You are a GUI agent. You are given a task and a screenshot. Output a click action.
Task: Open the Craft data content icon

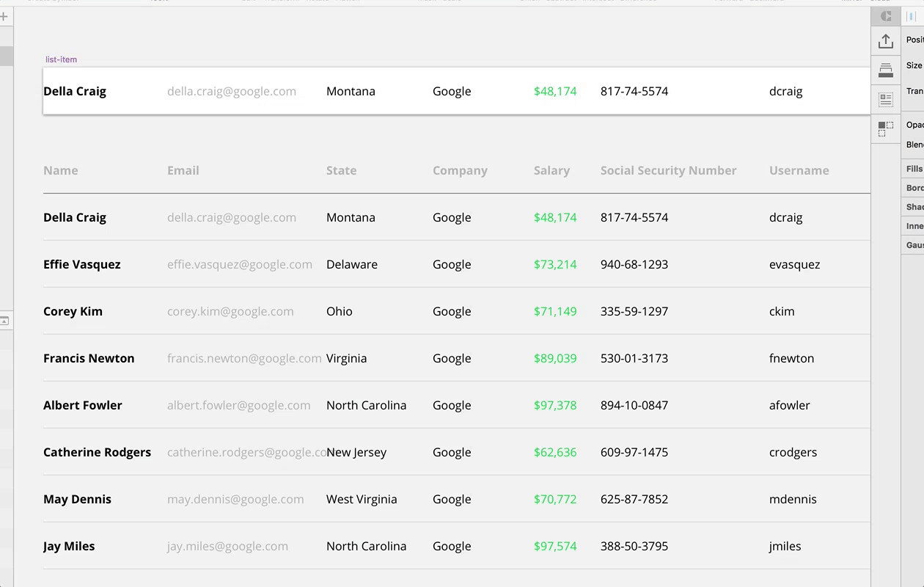(886, 99)
